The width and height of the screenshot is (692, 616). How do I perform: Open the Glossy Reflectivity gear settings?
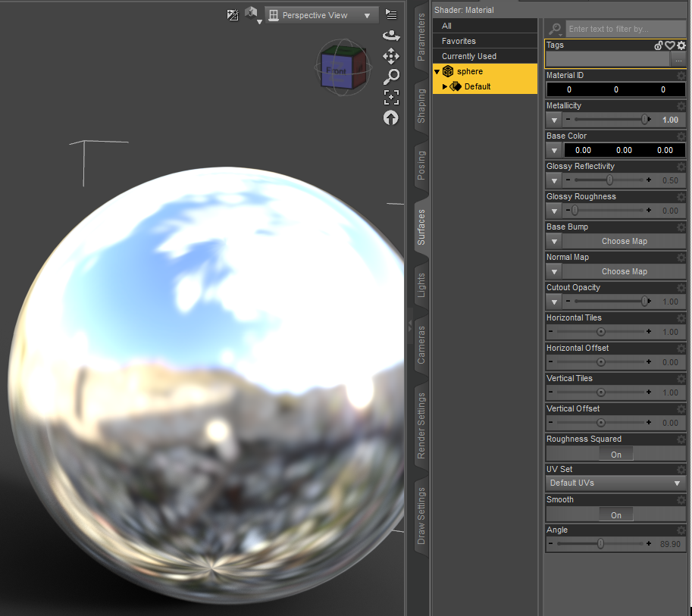click(x=681, y=167)
